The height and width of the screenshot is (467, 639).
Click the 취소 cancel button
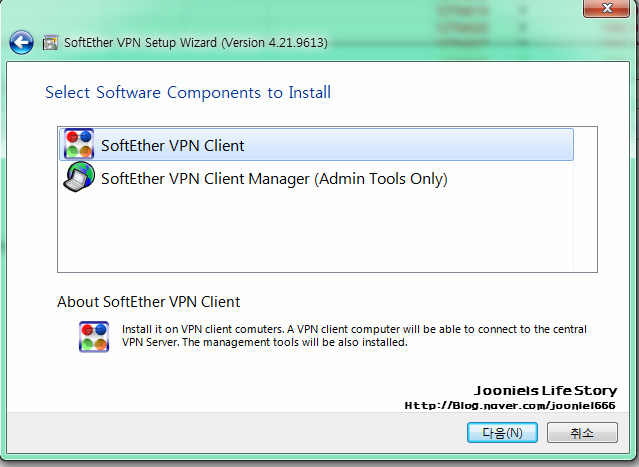pyautogui.click(x=582, y=432)
